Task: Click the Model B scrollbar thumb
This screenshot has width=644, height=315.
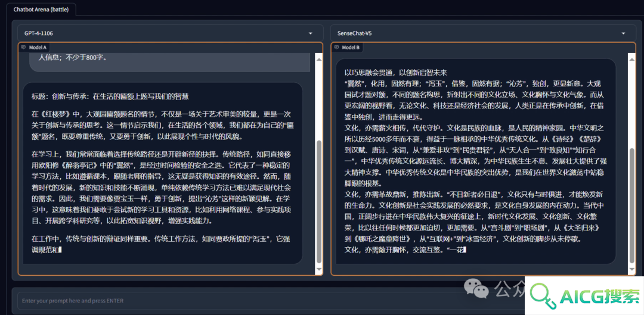Action: tap(632, 205)
